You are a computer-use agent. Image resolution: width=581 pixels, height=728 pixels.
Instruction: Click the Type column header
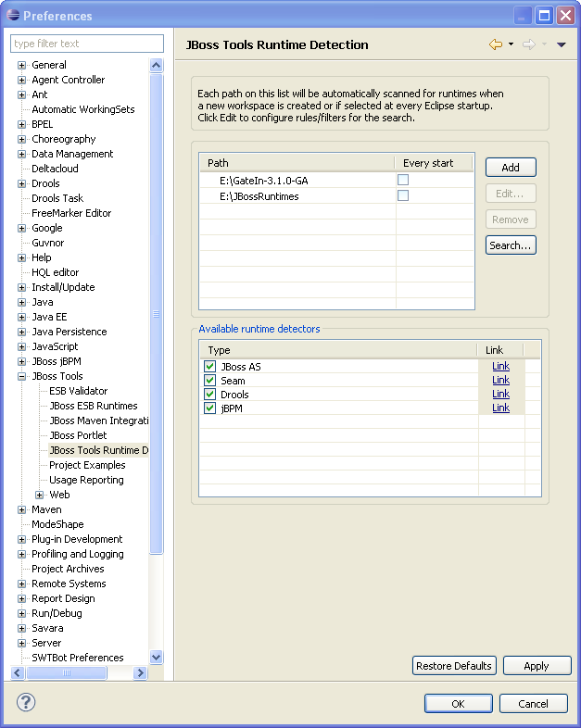point(338,350)
